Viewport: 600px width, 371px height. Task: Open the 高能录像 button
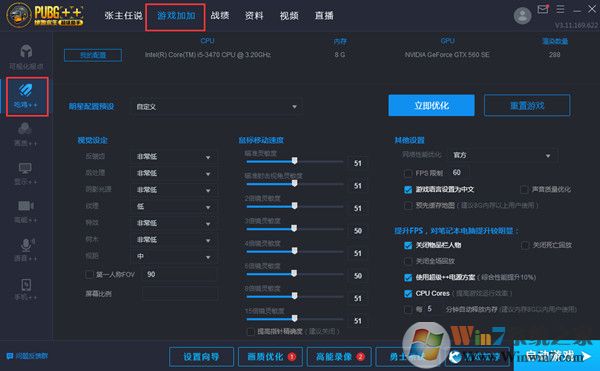point(339,357)
